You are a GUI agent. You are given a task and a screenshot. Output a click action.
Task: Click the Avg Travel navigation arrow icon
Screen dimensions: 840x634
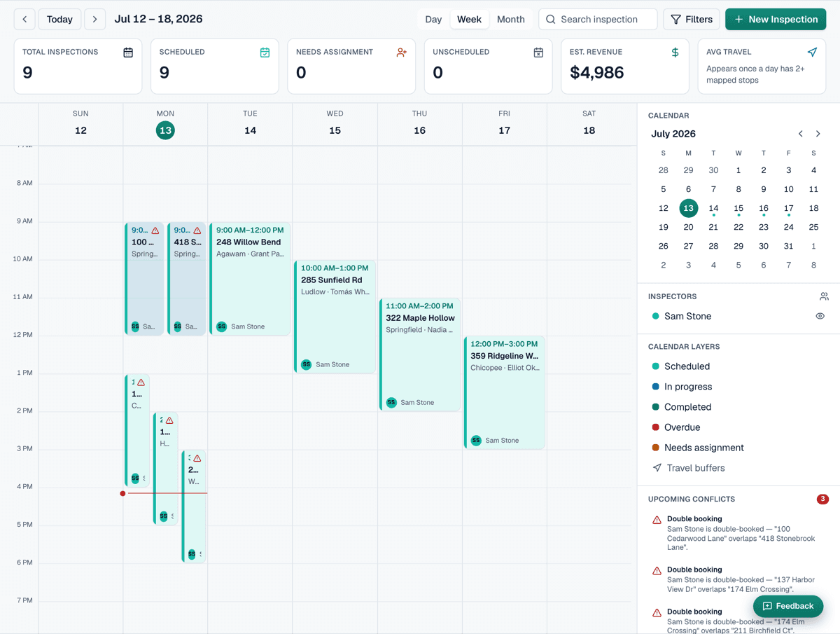812,53
